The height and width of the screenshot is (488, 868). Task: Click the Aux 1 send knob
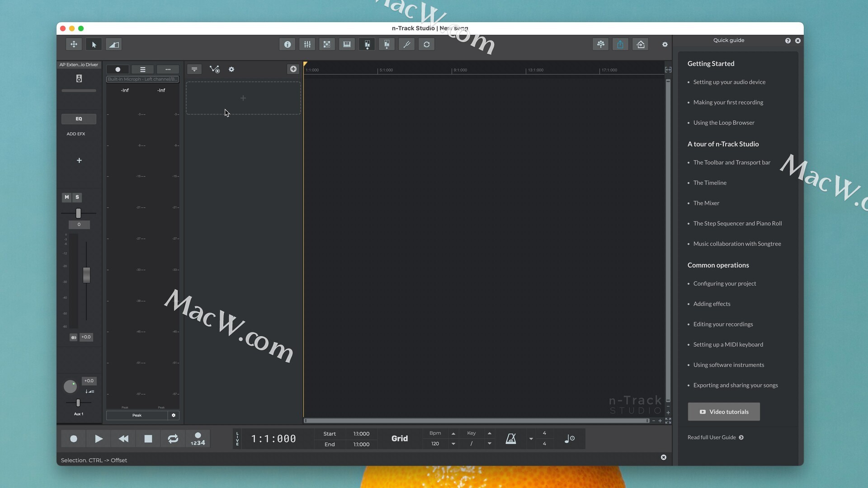coord(70,387)
